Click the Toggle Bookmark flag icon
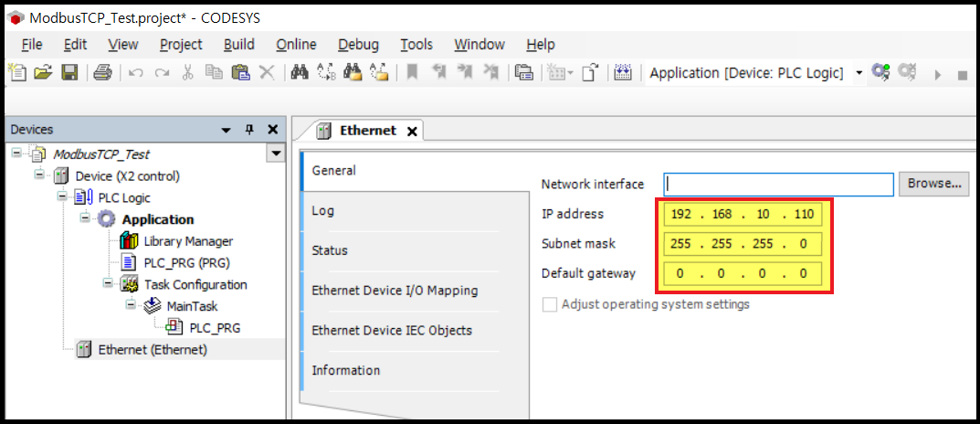This screenshot has height=424, width=980. point(412,73)
